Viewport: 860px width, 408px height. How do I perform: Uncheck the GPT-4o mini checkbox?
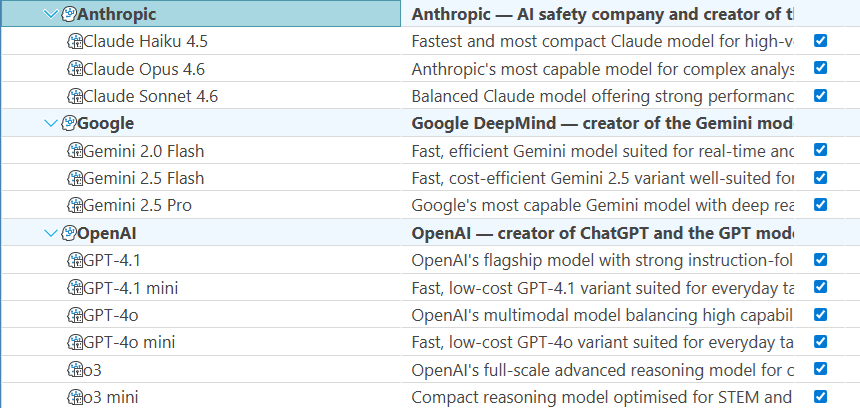pyautogui.click(x=821, y=342)
